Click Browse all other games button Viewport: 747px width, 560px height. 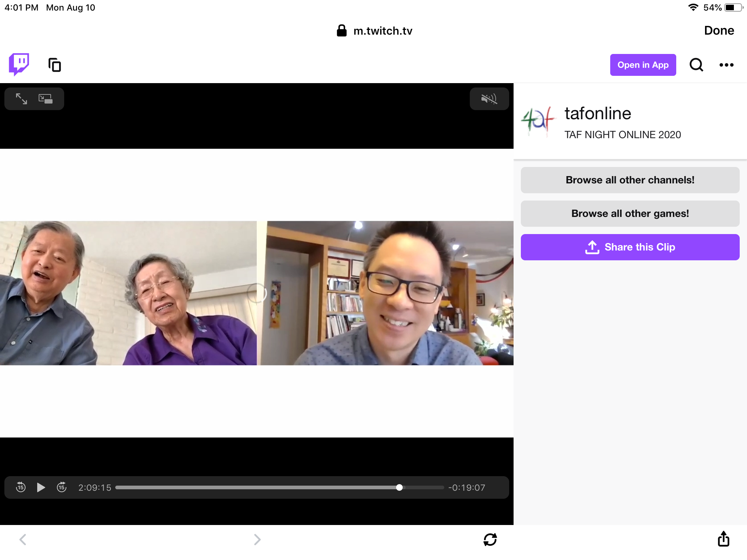(x=630, y=214)
